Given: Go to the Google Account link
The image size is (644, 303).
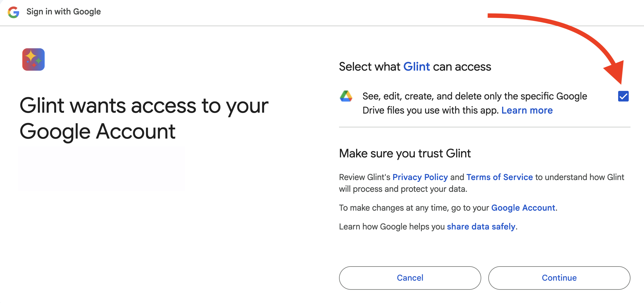Looking at the screenshot, I should [x=523, y=208].
